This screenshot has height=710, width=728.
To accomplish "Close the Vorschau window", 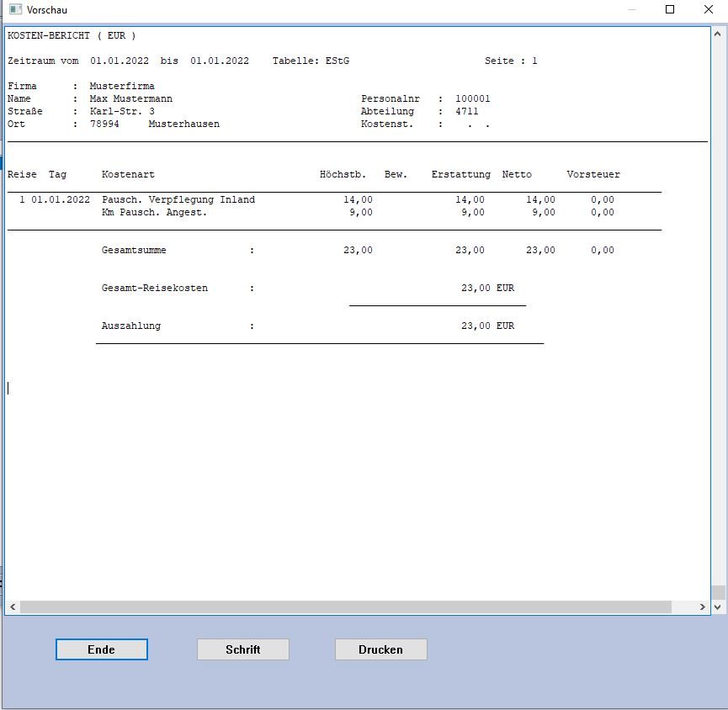I will [709, 10].
